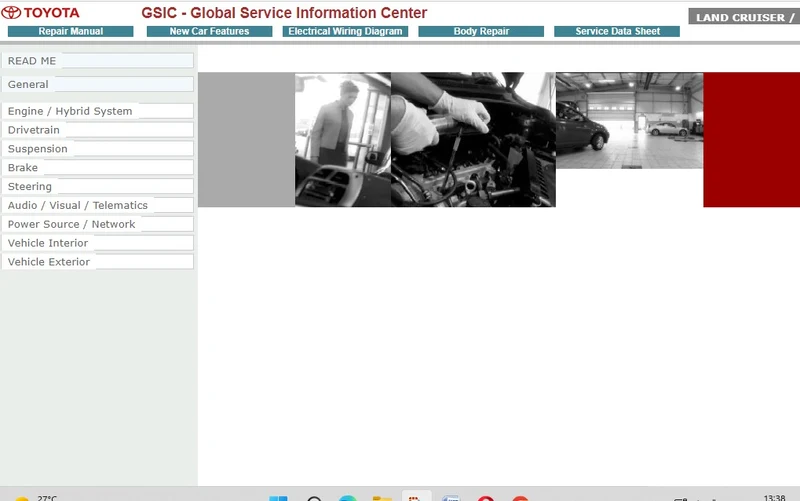Click the LAND CRUISER model label
Image resolution: width=800 pixels, height=501 pixels.
coord(744,17)
